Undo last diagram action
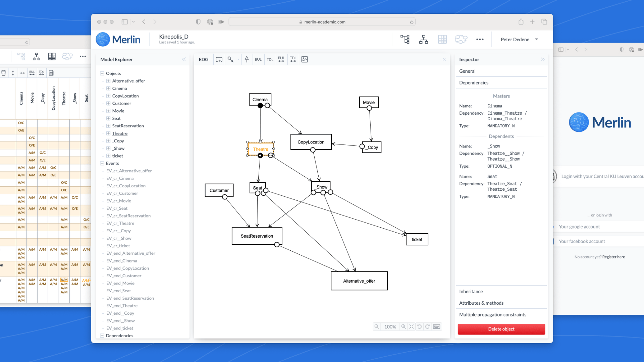The width and height of the screenshot is (644, 362). [419, 326]
